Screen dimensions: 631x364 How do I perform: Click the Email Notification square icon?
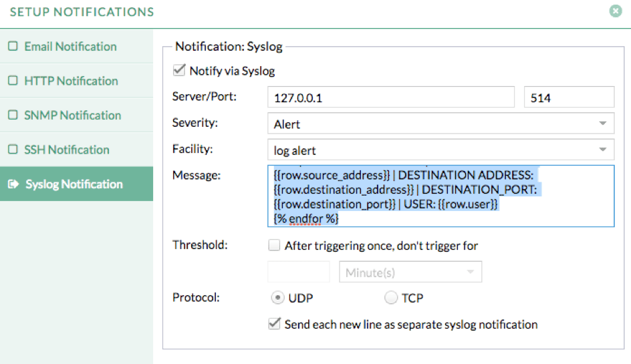coord(13,47)
